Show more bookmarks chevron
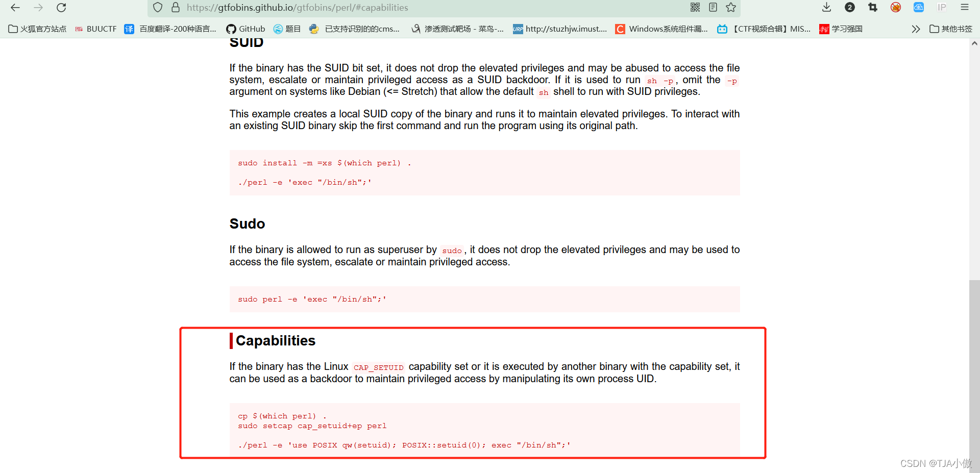This screenshot has height=473, width=980. coord(916,29)
